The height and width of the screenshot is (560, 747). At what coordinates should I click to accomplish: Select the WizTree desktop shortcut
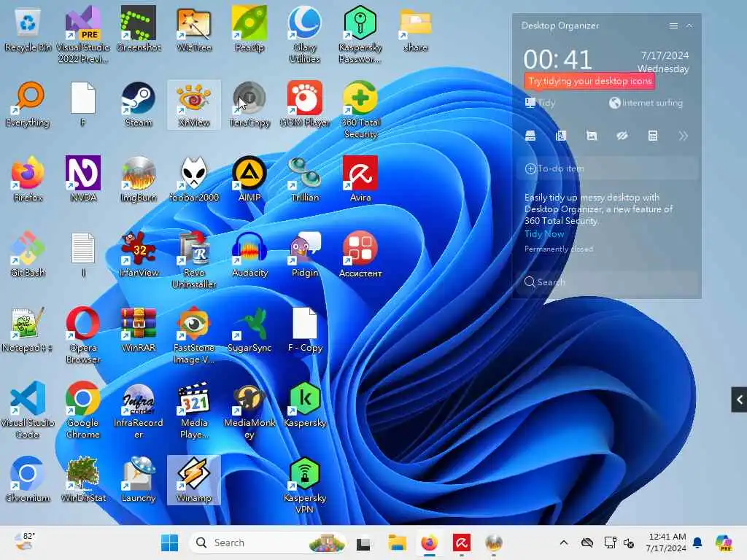click(x=194, y=29)
